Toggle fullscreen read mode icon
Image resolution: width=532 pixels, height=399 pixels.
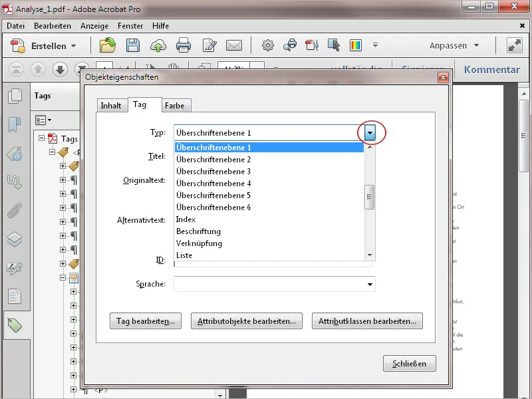click(x=514, y=45)
